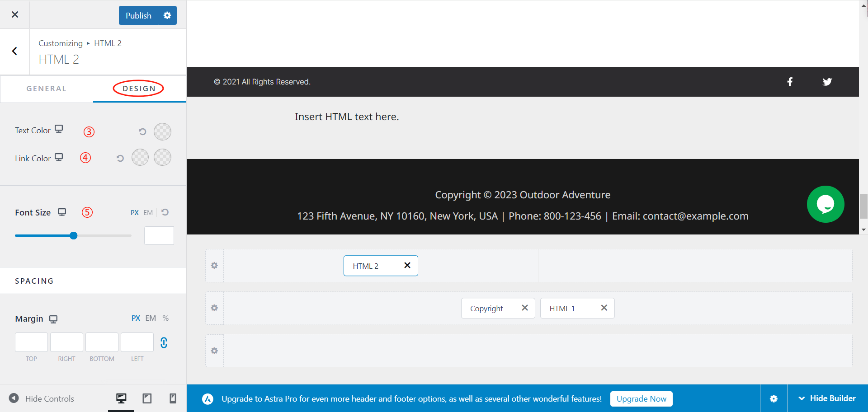Reset the Text Color value

coord(142,131)
